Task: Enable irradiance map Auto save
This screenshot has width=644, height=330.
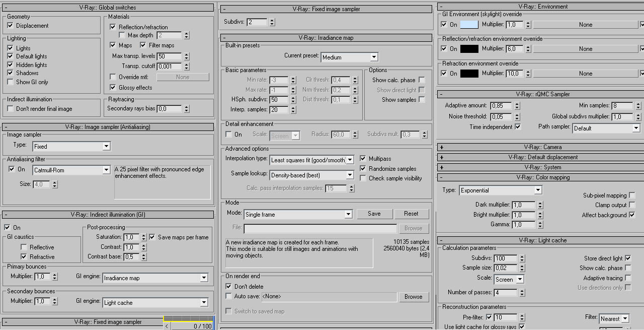Action: pos(229,296)
